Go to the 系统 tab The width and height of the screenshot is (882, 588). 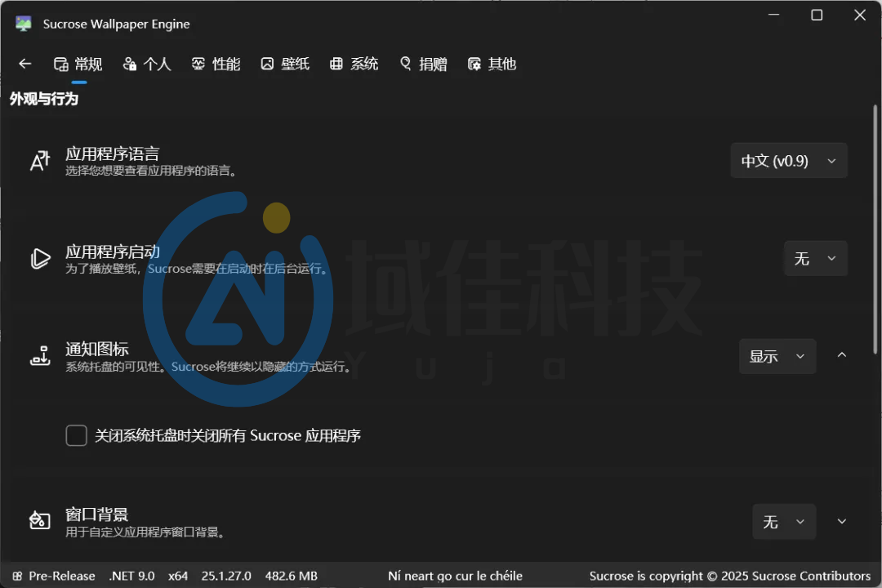354,65
